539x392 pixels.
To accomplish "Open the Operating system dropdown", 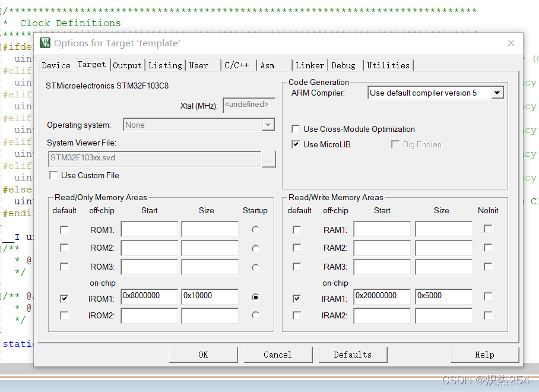I will tap(199, 125).
